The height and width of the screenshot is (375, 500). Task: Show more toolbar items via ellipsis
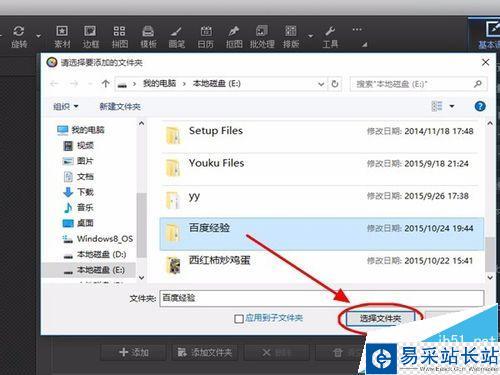[x=357, y=30]
